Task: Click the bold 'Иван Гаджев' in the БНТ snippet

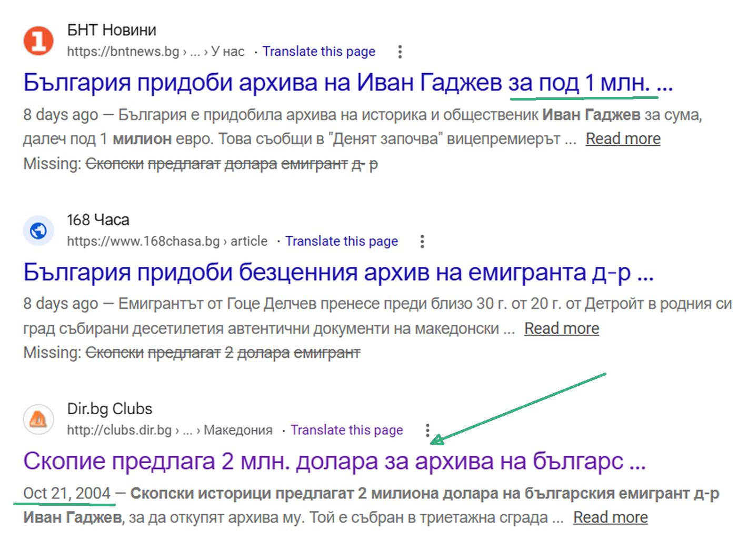Action: click(x=591, y=115)
